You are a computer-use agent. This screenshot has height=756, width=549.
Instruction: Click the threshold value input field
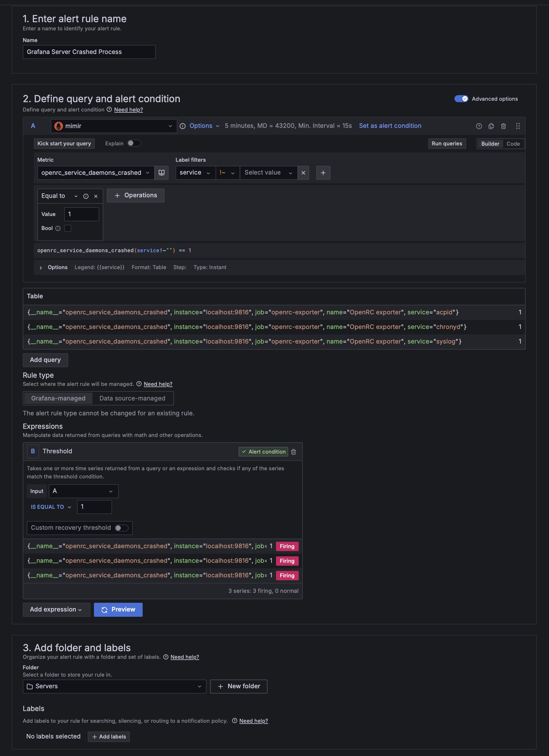tap(94, 507)
